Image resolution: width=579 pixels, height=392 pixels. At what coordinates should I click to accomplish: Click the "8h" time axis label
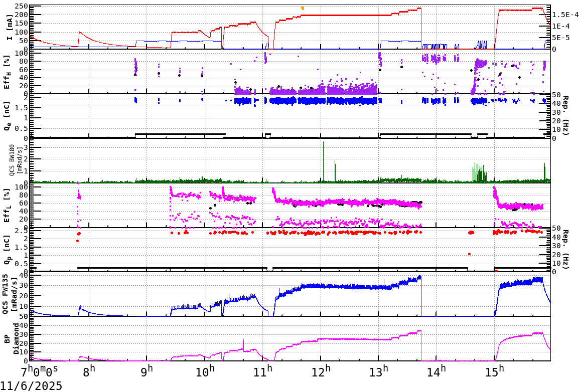tap(89, 370)
